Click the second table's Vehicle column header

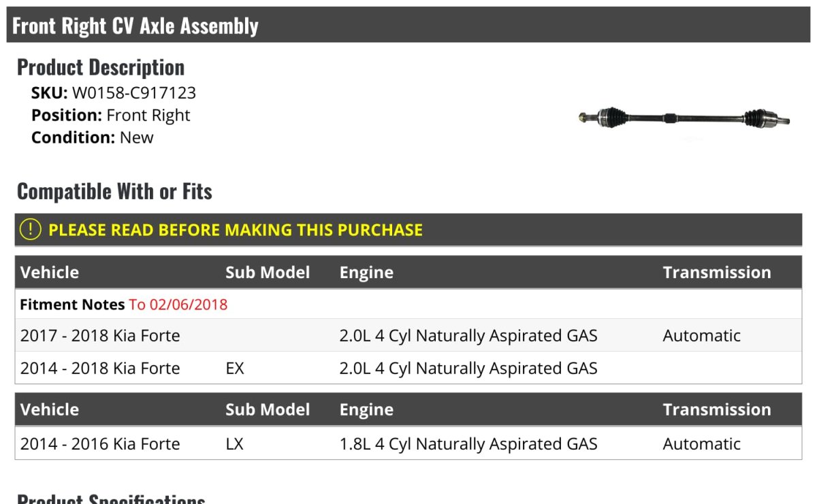50,409
